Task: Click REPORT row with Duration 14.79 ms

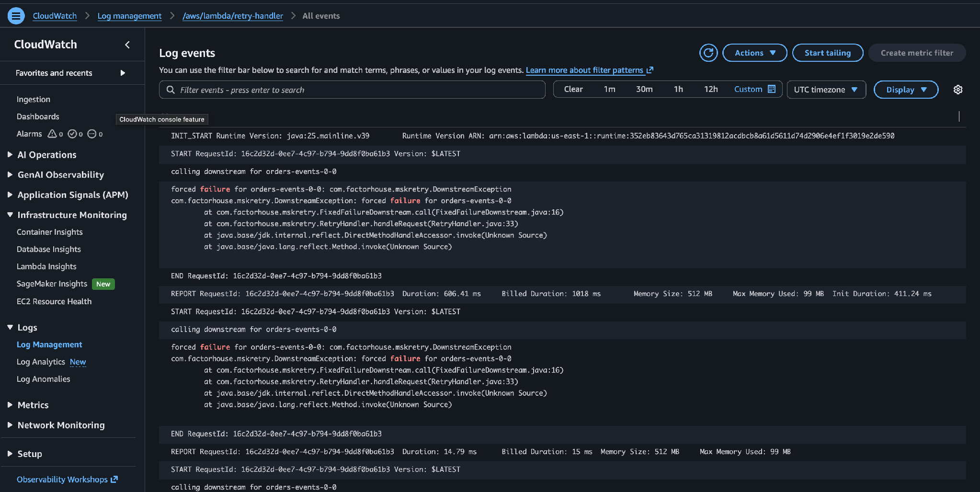Action: tap(562, 452)
